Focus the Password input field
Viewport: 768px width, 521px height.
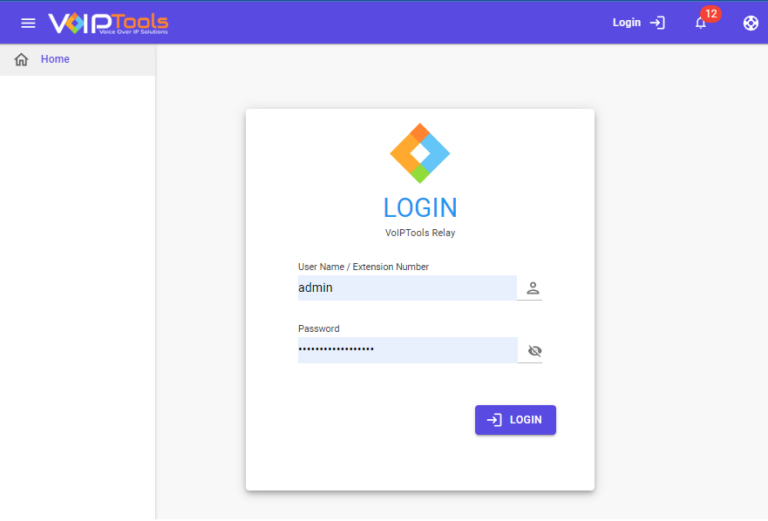(x=408, y=350)
